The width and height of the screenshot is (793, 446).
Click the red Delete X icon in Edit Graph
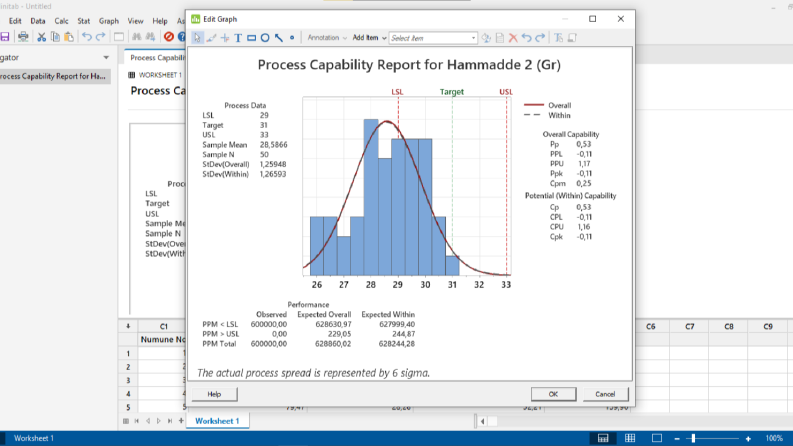point(513,38)
